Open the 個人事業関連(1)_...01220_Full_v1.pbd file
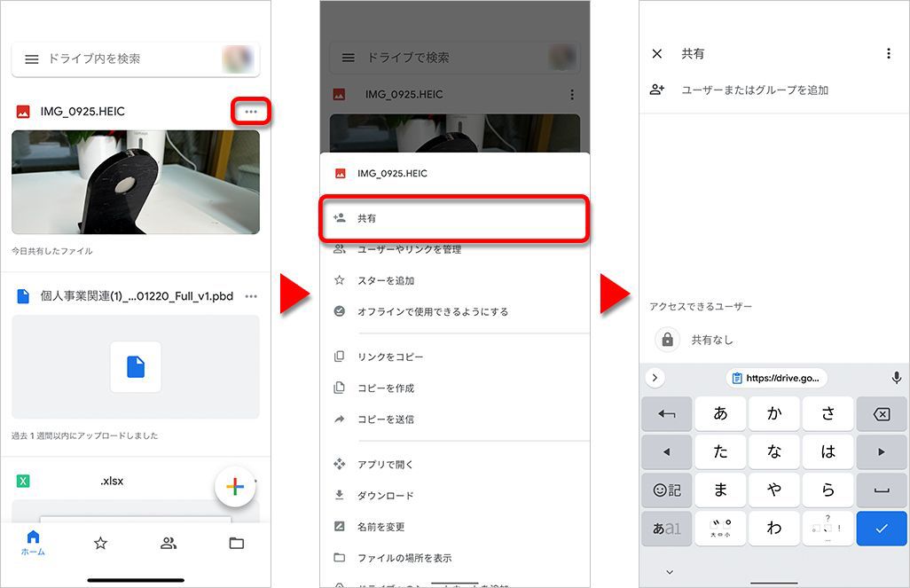Viewport: 910px width, 588px height. coord(137,296)
